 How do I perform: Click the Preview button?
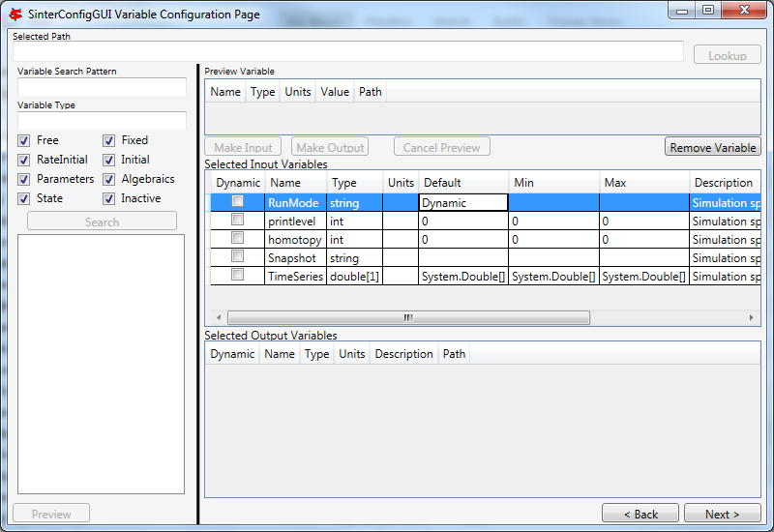click(51, 514)
